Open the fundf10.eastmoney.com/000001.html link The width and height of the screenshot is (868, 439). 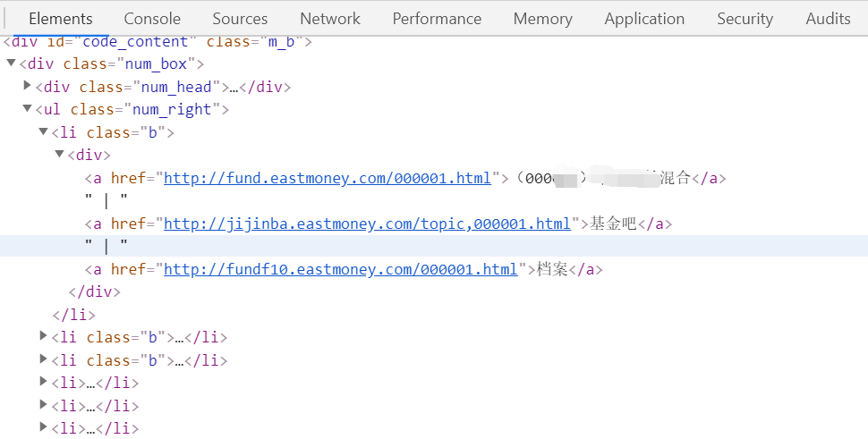(340, 269)
